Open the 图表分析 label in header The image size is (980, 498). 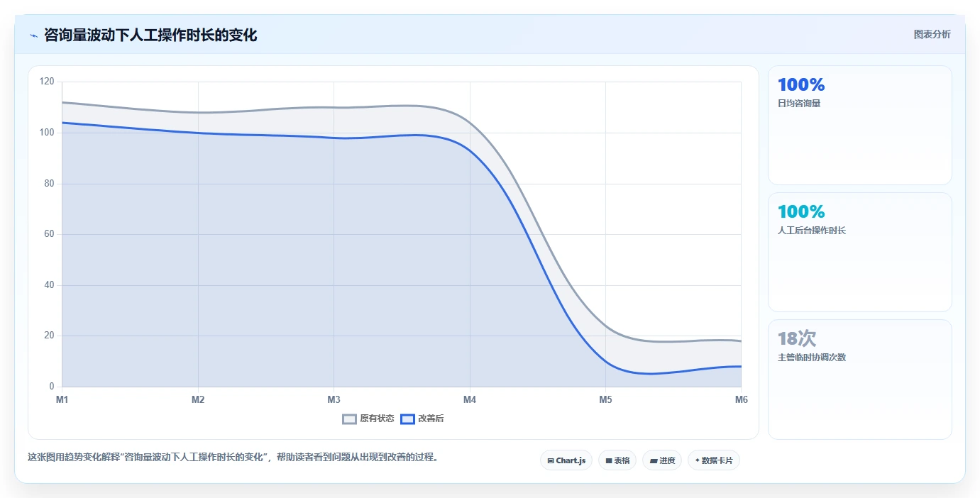coord(932,34)
